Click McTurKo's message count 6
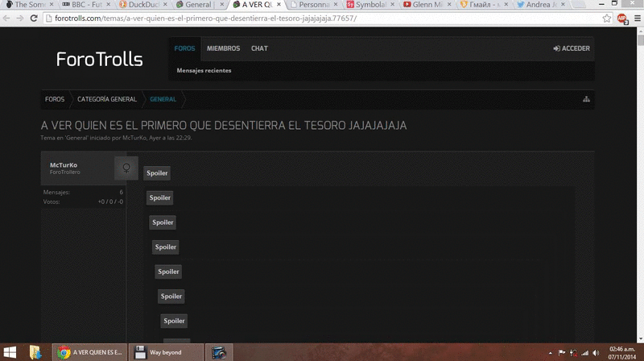 (x=122, y=192)
